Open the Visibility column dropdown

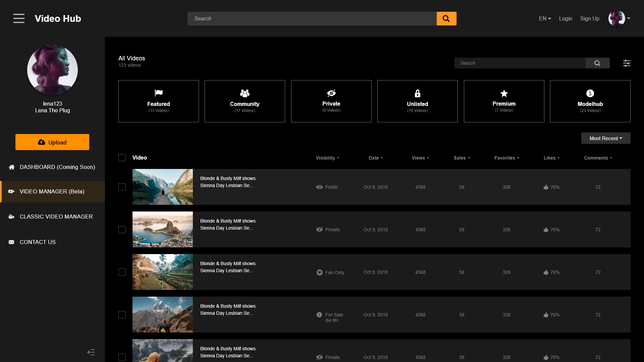pyautogui.click(x=327, y=158)
